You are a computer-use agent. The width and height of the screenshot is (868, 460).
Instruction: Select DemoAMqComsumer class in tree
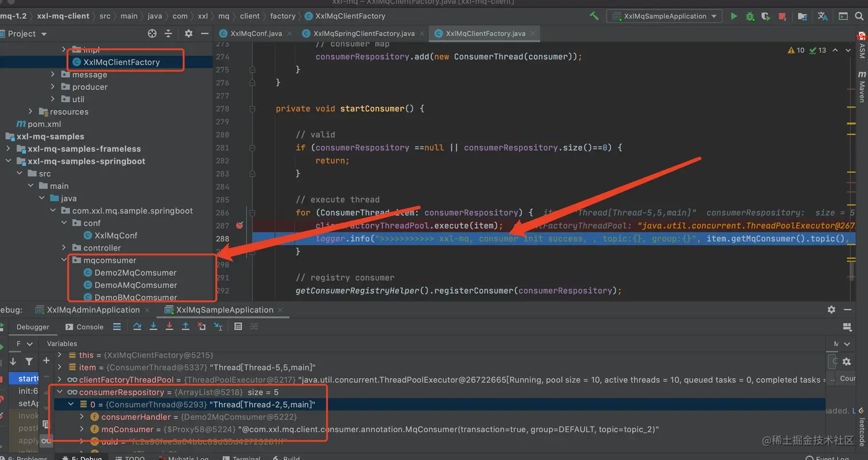point(130,285)
